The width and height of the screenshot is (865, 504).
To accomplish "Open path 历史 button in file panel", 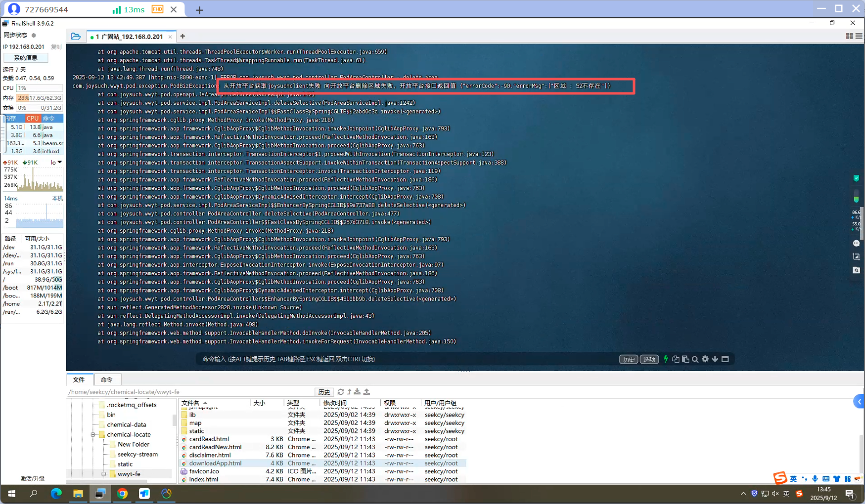I will 324,392.
